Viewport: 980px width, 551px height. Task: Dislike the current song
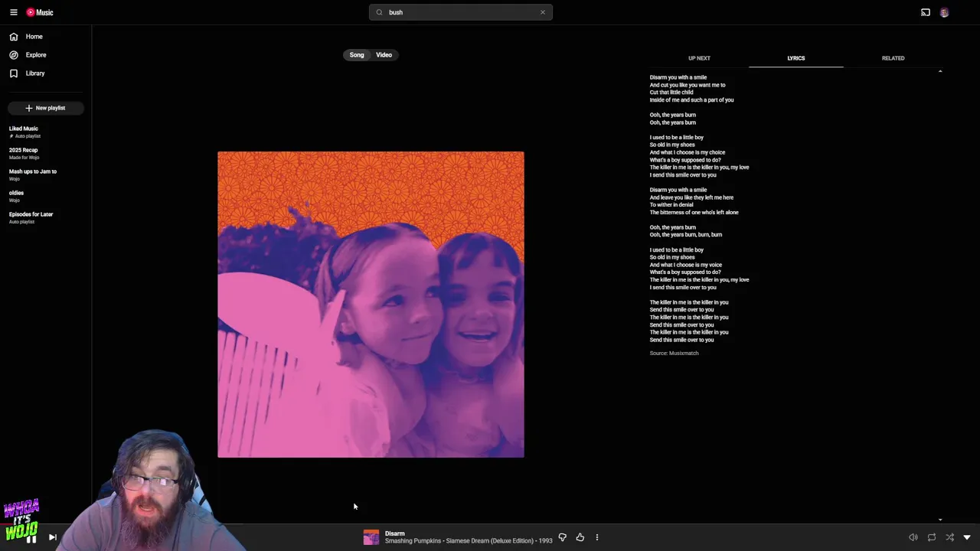pos(562,537)
